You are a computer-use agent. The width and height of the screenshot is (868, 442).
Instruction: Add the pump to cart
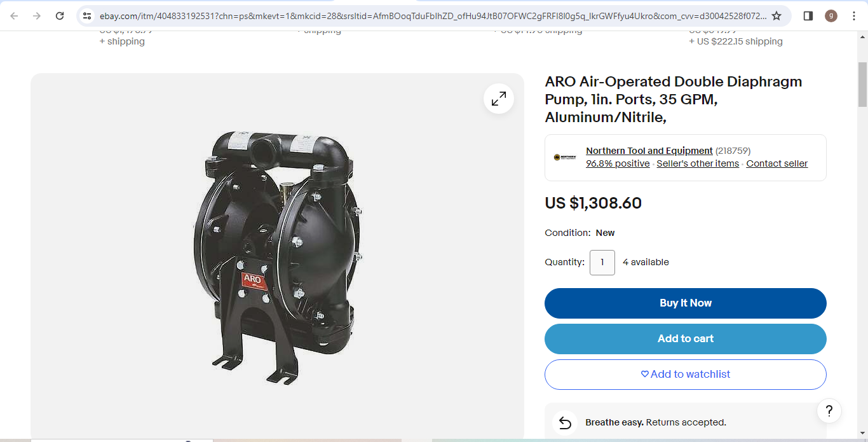[x=686, y=339]
